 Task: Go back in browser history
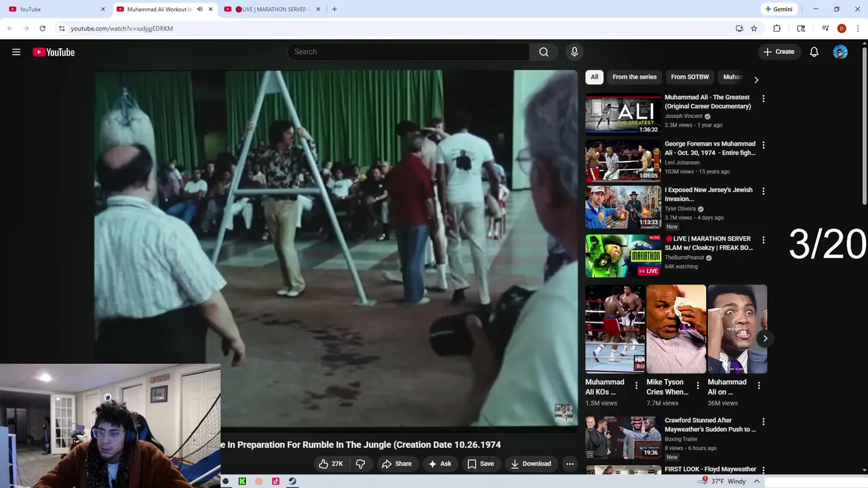click(10, 28)
